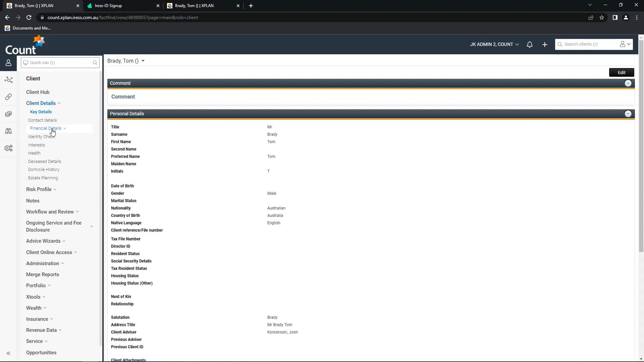Select the binoculars icon in the sidebar
Screen dimensions: 644x362
click(8, 131)
